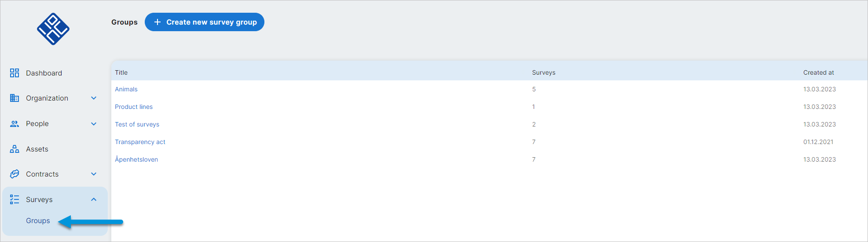Screen dimensions: 868x242
Task: Sort by Created at column header
Action: pyautogui.click(x=818, y=72)
